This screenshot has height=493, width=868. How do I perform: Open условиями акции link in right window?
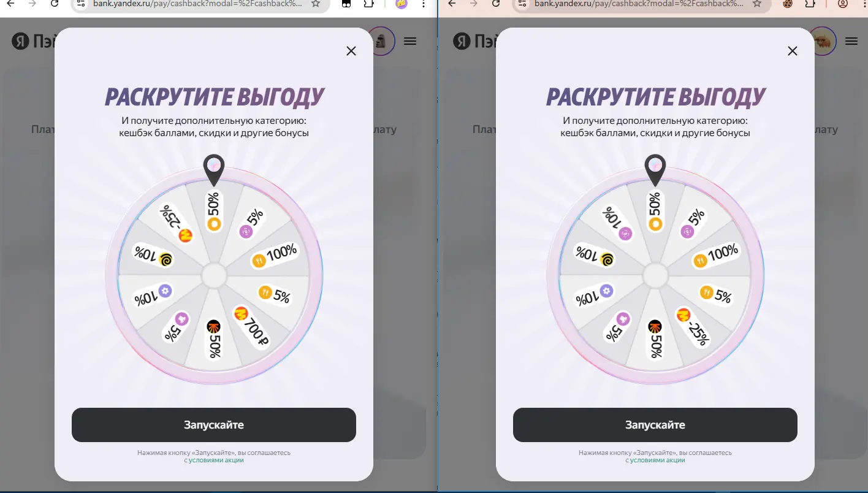(658, 461)
